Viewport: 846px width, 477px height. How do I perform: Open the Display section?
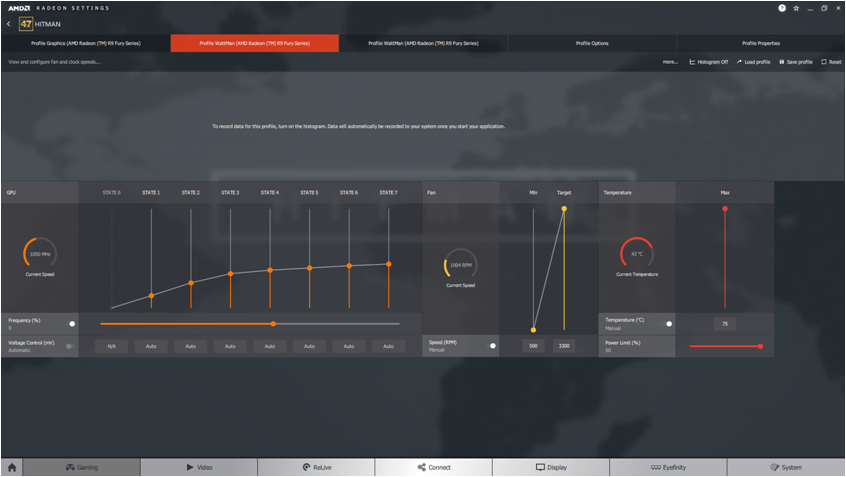pyautogui.click(x=551, y=467)
